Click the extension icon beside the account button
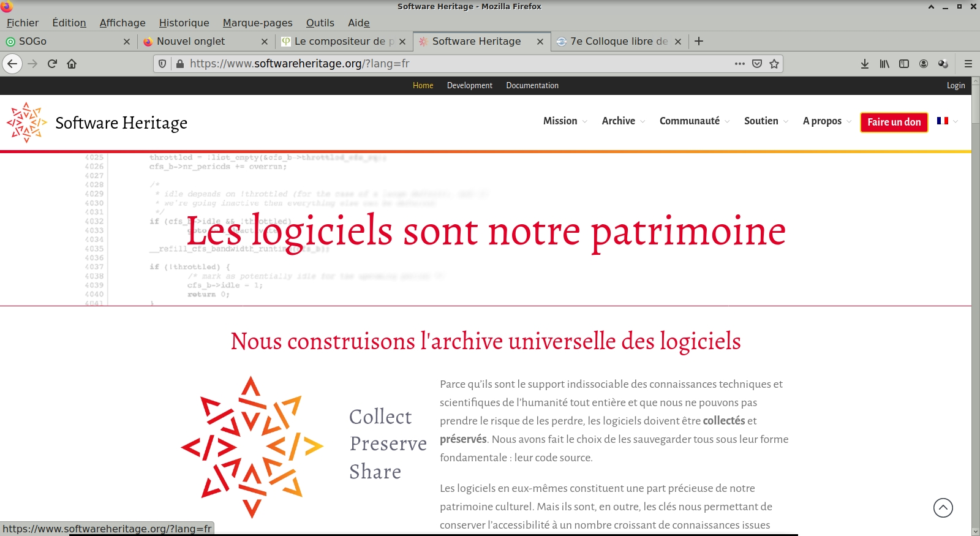This screenshot has width=980, height=536. 943,64
